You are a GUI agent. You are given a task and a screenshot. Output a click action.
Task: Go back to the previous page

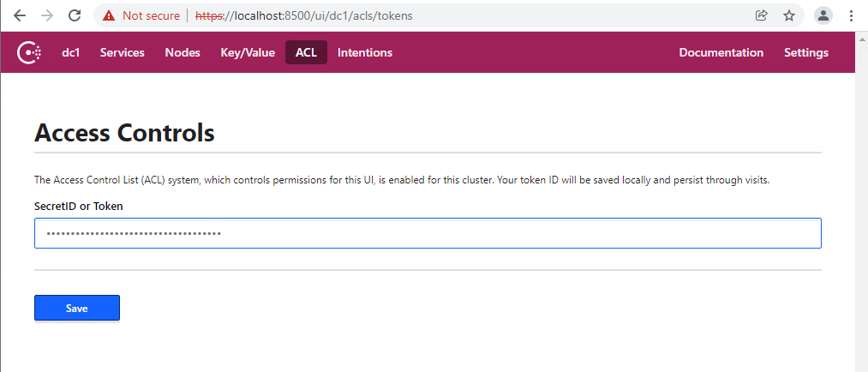point(19,15)
